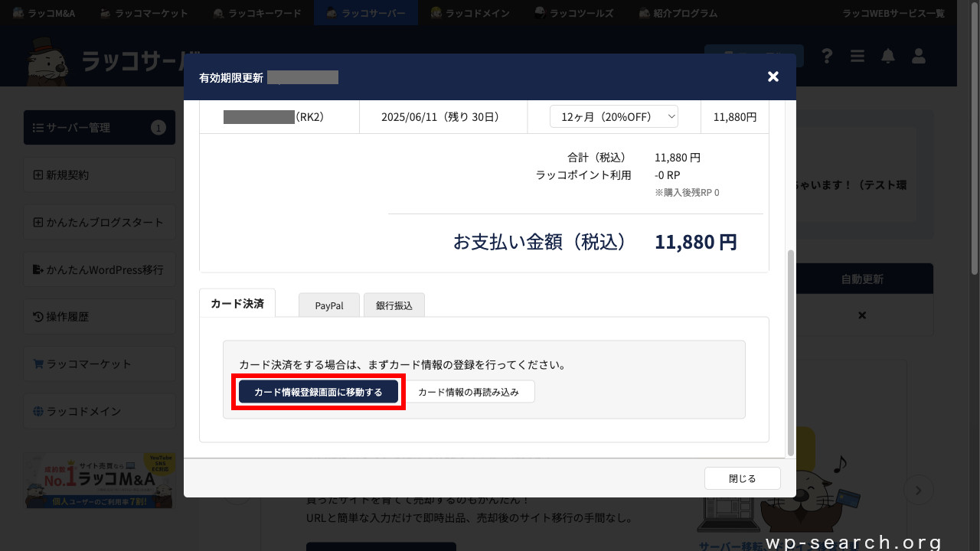Open ラッコドメイン in the sidebar
The image size is (980, 551).
[100, 412]
